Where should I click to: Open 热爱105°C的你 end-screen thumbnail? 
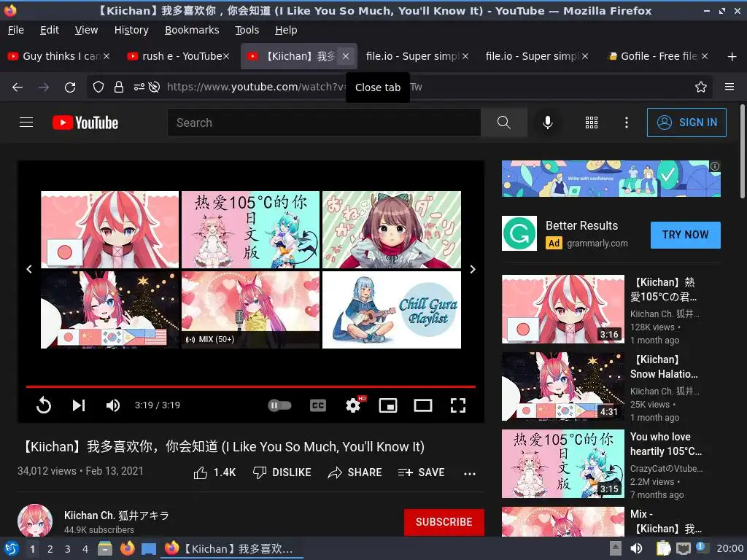[x=251, y=230]
